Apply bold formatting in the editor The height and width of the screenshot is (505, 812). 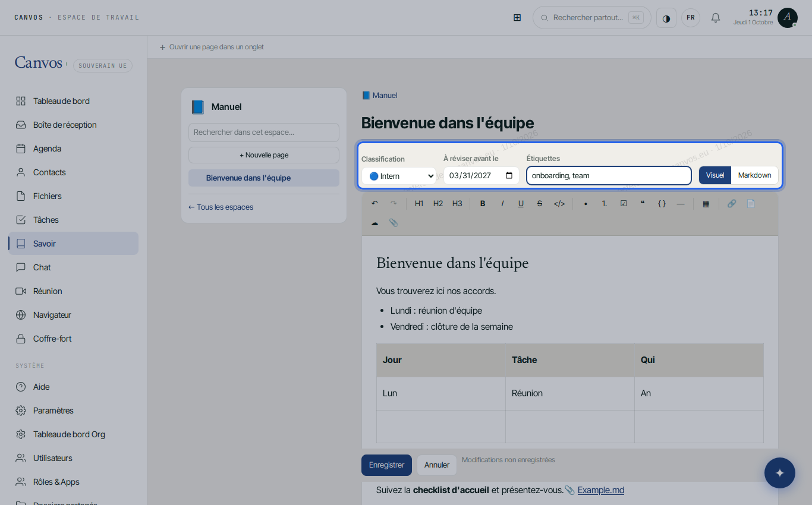(483, 203)
